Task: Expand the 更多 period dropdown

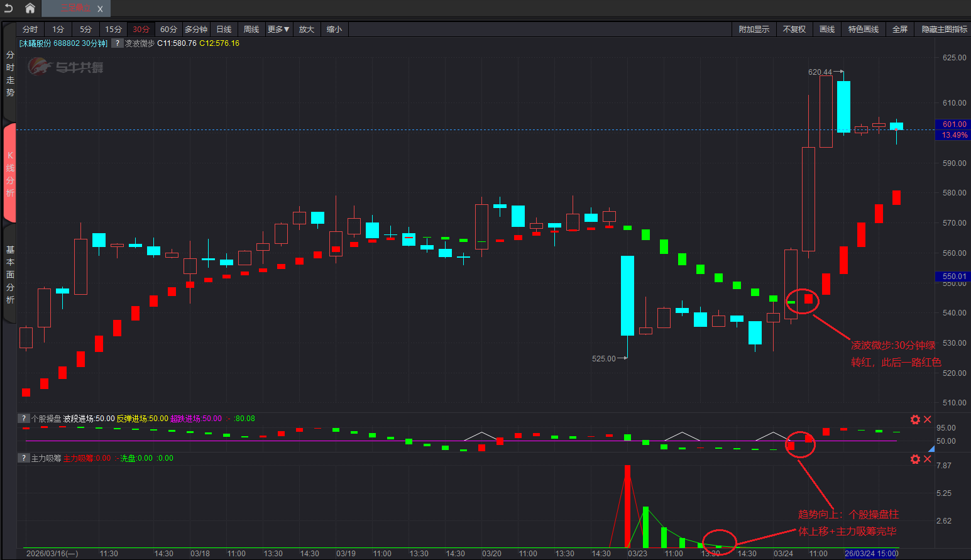Action: point(278,30)
